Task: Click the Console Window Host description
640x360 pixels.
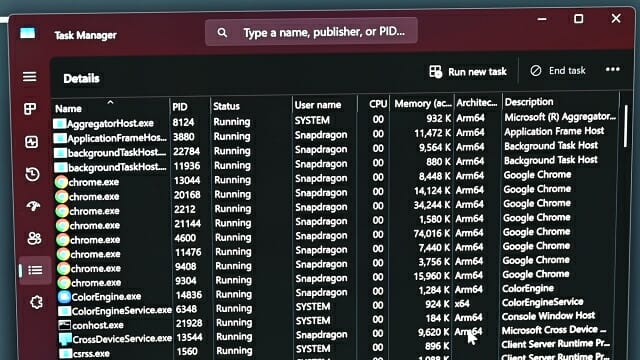Action: [x=548, y=316]
